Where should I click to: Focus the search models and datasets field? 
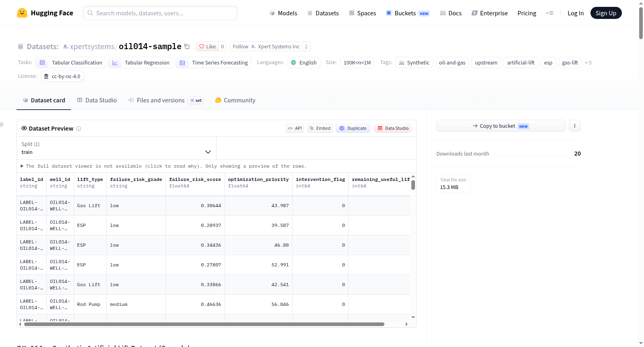click(x=160, y=13)
